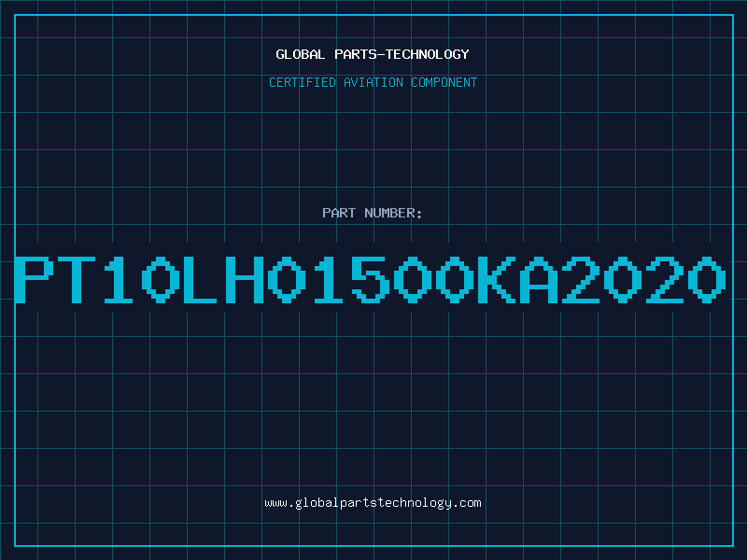
Task: Click the word COMPONENT in the subtitle
Action: click(x=444, y=82)
